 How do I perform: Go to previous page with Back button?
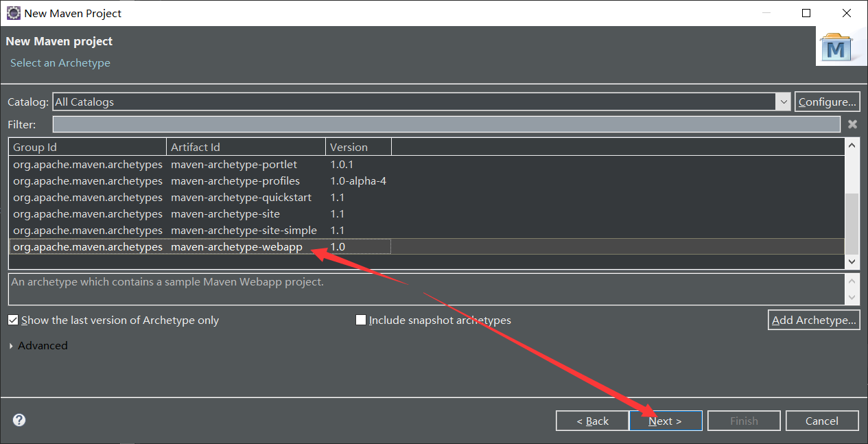click(x=592, y=421)
